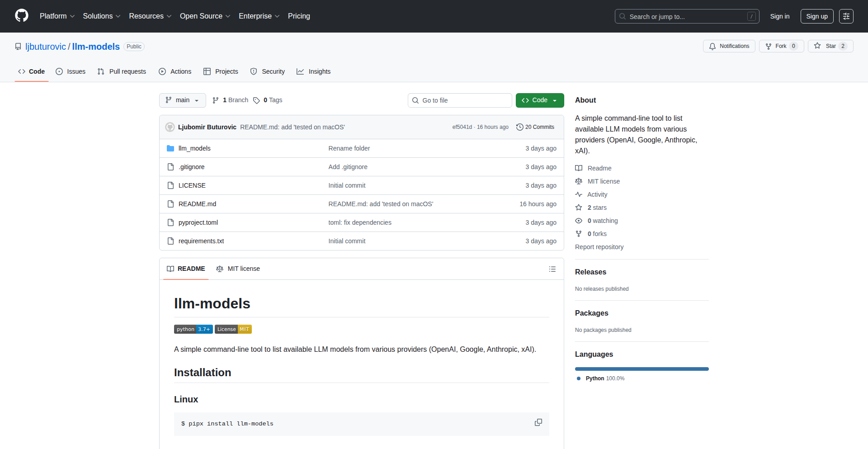Click the GitHub logo in header
The image size is (868, 449).
[x=22, y=16]
